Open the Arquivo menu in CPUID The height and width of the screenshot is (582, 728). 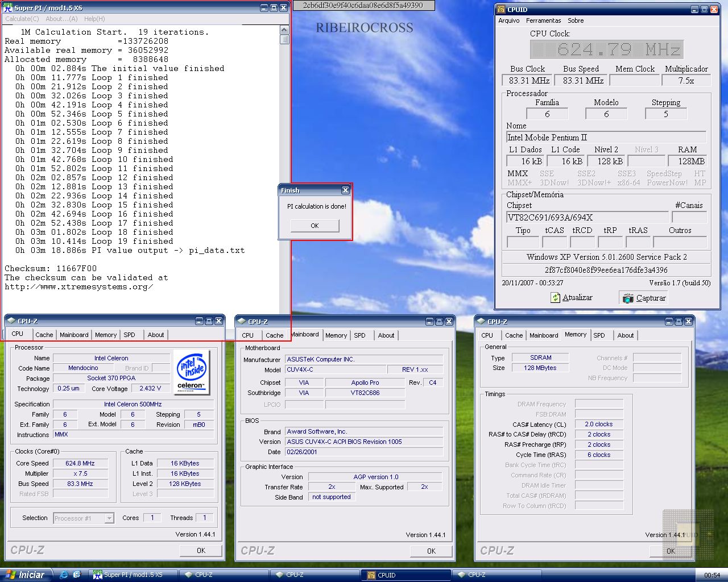click(509, 20)
